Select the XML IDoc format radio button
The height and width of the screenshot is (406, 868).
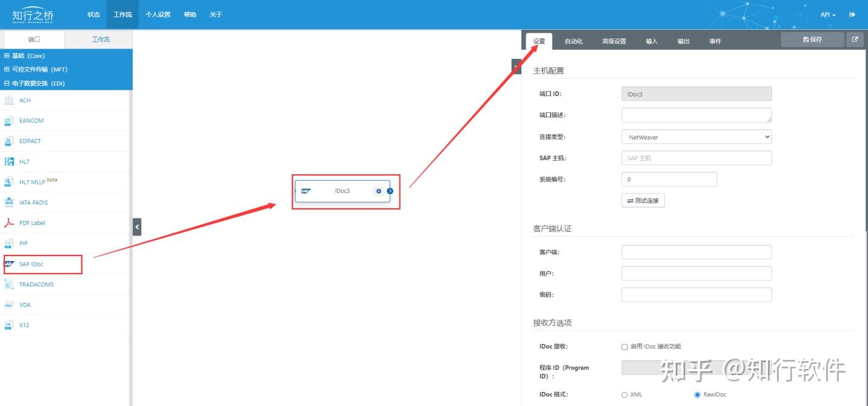click(625, 394)
